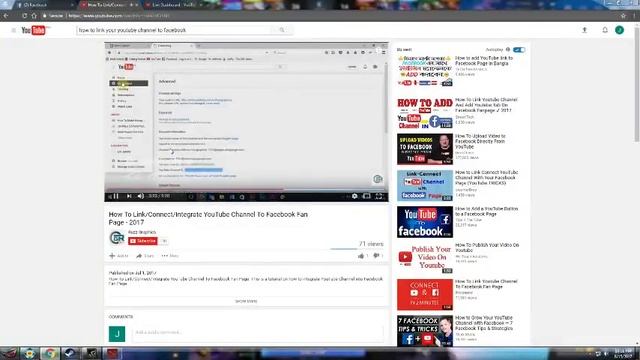Open HOW TO ADD YouTube channel thumbnail
Screen dimensions: 640x360
(x=425, y=113)
